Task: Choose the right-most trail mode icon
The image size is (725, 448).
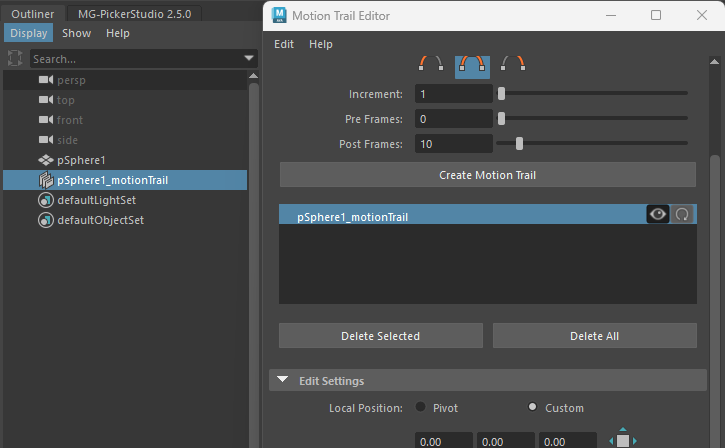Action: point(513,64)
